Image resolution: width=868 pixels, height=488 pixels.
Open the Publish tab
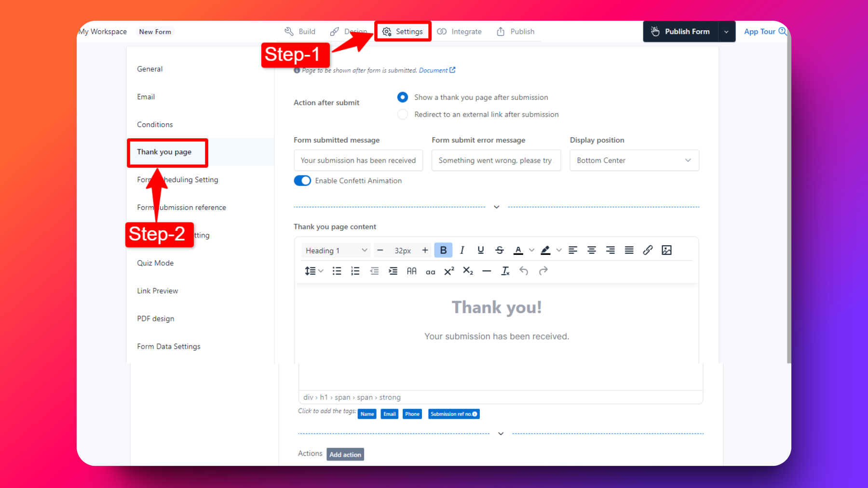click(515, 32)
